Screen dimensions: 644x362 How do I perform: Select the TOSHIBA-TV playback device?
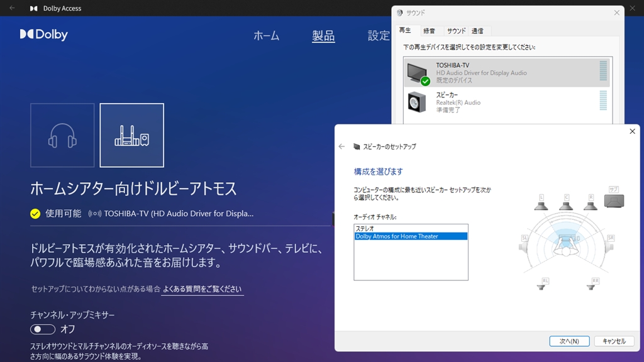coord(507,73)
